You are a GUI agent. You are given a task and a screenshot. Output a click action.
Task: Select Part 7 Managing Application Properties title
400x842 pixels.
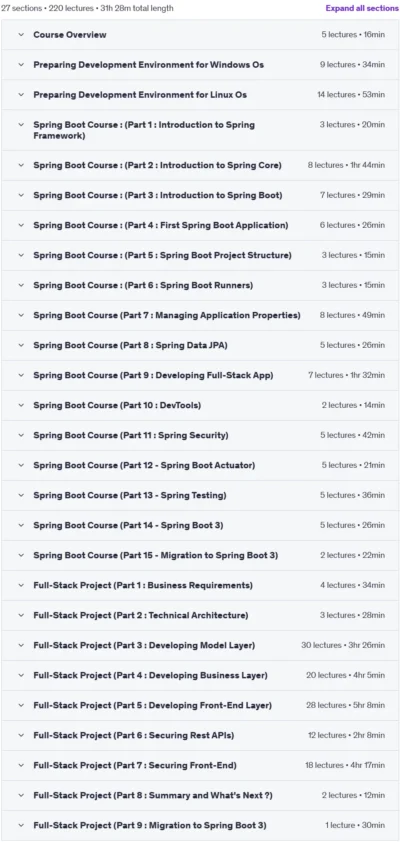click(x=167, y=315)
